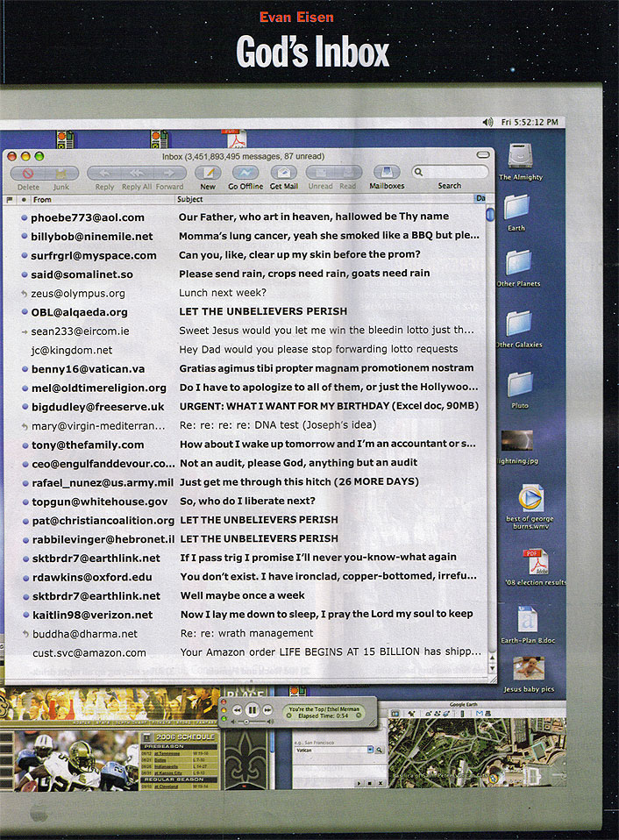Open message from cust.svc@amazon.com
Screen dimensions: 619x840
click(245, 652)
